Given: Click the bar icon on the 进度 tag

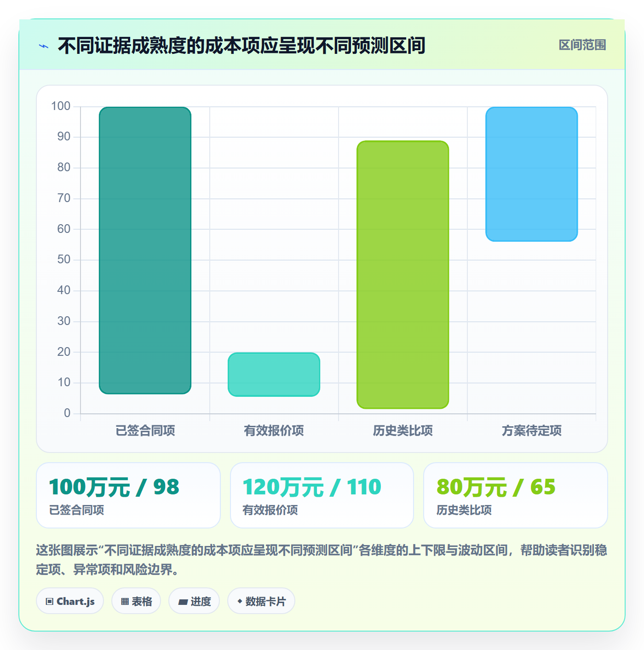Looking at the screenshot, I should coord(183,602).
